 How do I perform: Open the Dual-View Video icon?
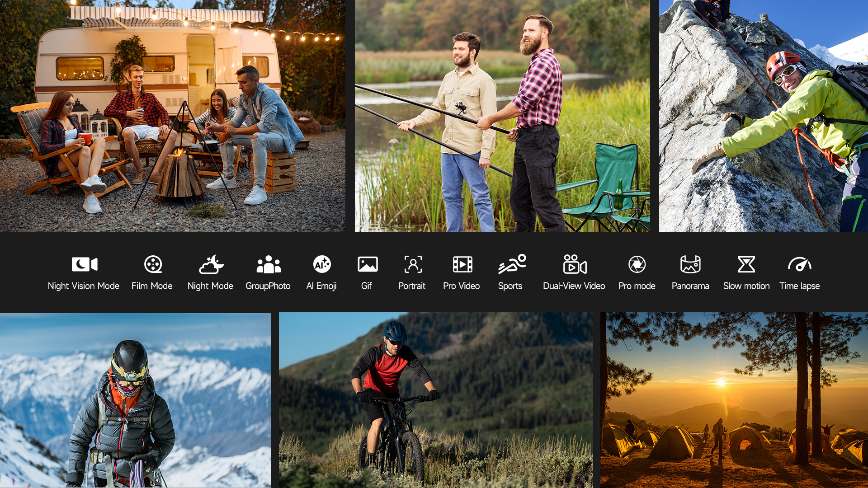point(575,264)
